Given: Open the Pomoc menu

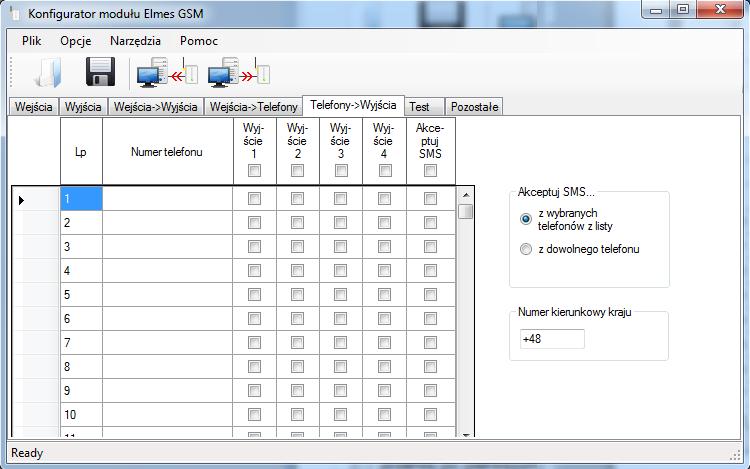Looking at the screenshot, I should coord(199,41).
